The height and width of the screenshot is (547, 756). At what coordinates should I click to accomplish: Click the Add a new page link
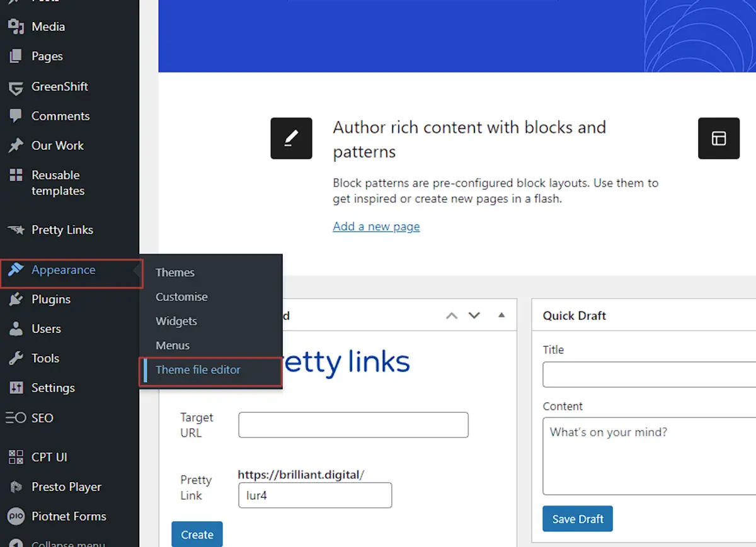(376, 226)
